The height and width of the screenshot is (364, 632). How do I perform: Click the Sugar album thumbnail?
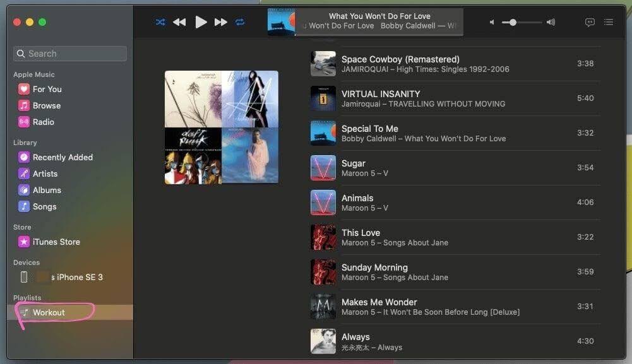tap(323, 168)
